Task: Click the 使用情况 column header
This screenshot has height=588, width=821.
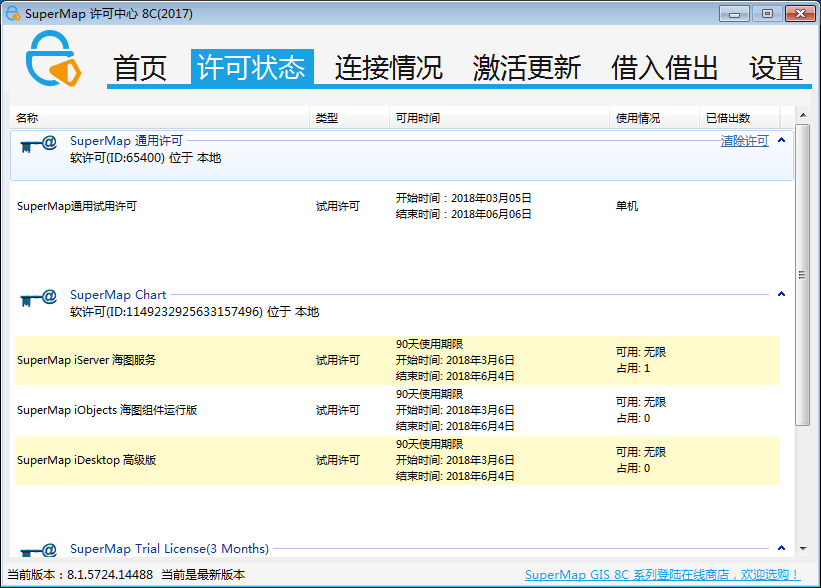Action: [654, 118]
